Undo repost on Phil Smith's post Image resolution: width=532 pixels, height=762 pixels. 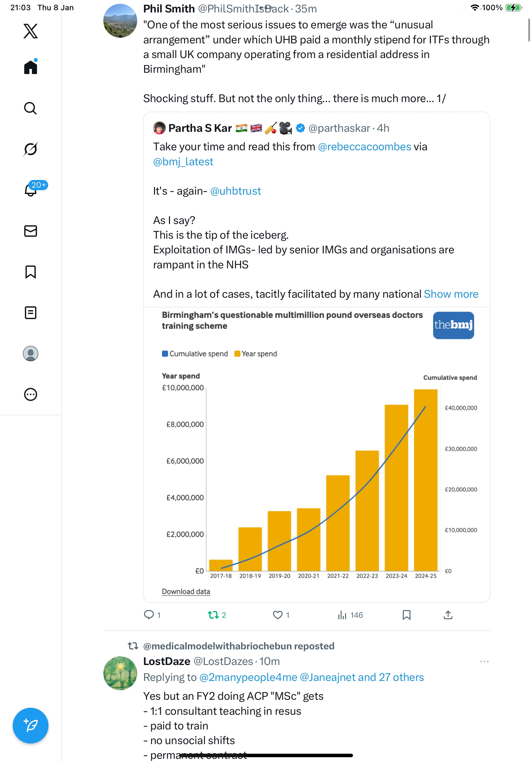coord(213,615)
